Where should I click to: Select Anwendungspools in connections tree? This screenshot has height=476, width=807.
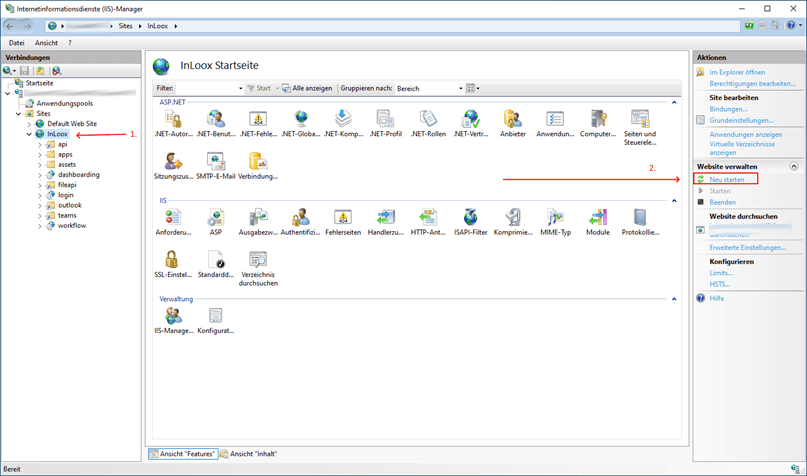[x=64, y=103]
